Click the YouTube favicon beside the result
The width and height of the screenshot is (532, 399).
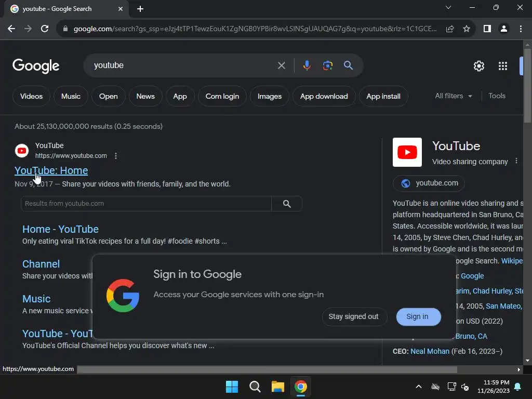[22, 151]
